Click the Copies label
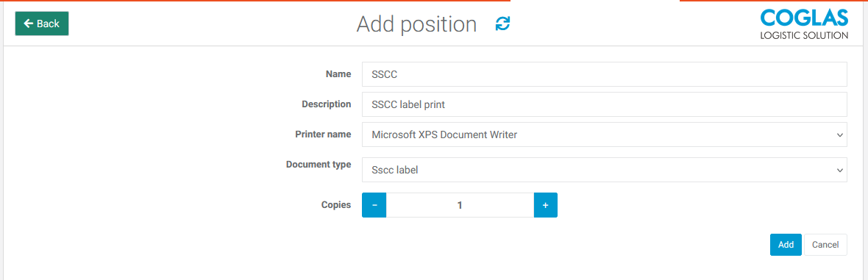The image size is (868, 280). pyautogui.click(x=336, y=205)
